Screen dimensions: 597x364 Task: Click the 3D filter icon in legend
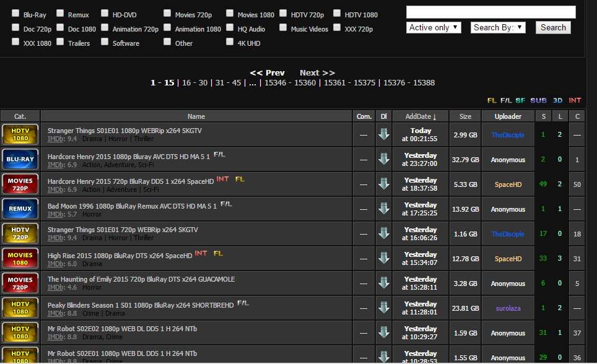pyautogui.click(x=557, y=100)
